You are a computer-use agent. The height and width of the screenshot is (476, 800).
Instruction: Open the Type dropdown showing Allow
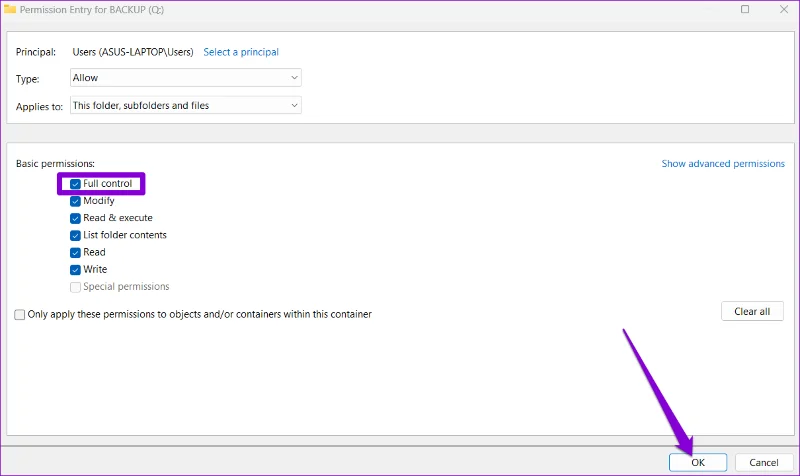click(x=186, y=78)
